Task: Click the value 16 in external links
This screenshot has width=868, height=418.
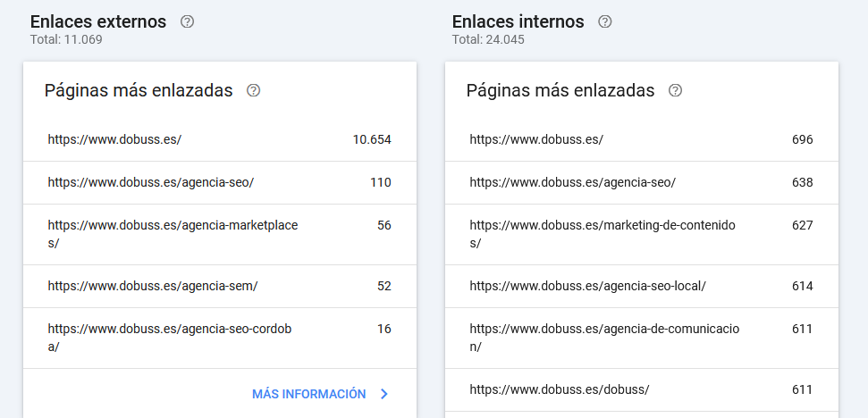Action: (x=384, y=330)
